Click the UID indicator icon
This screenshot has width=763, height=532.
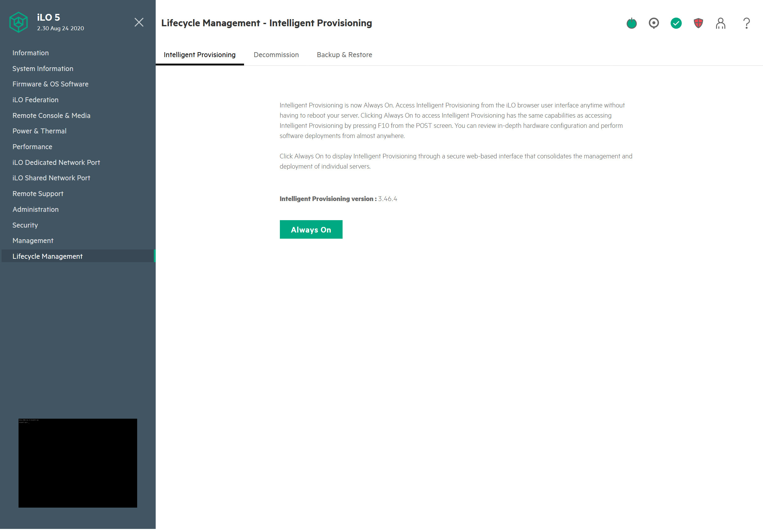pyautogui.click(x=654, y=23)
